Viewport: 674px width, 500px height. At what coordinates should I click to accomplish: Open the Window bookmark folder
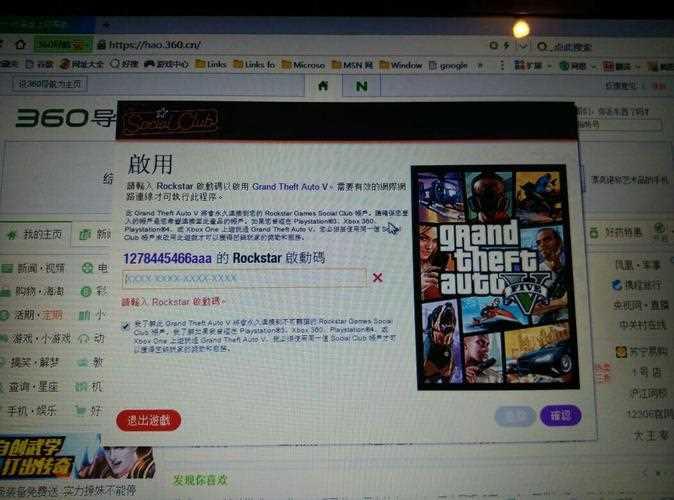(401, 65)
